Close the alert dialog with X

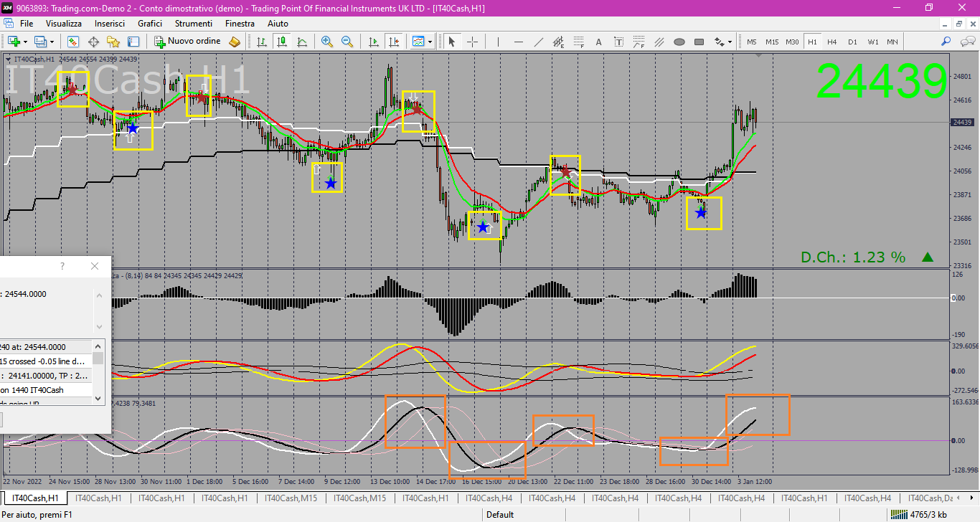click(95, 266)
